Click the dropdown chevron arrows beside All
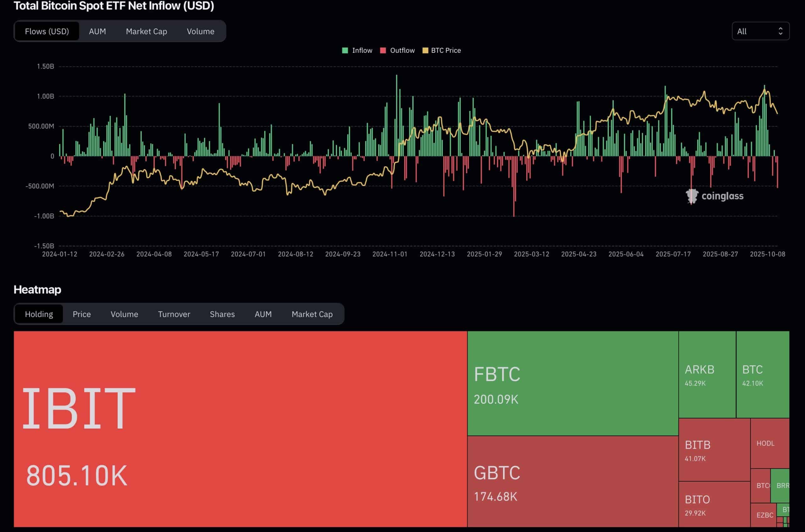This screenshot has width=805, height=532. [780, 31]
